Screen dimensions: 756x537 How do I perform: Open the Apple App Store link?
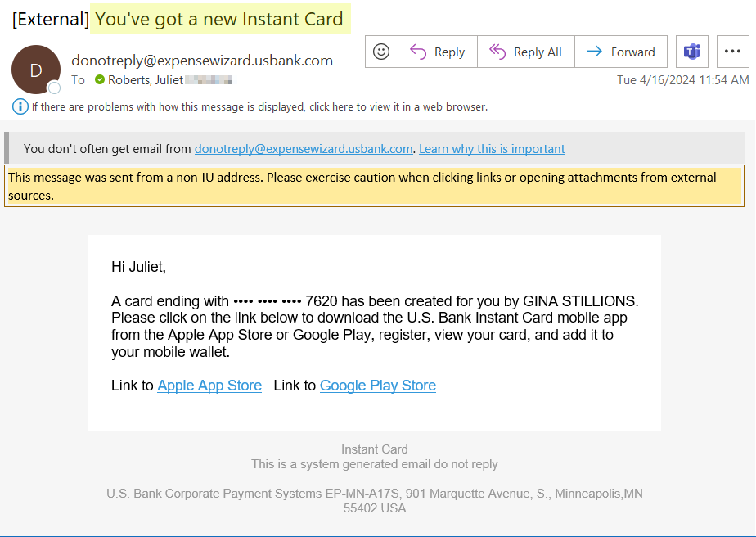click(x=209, y=386)
